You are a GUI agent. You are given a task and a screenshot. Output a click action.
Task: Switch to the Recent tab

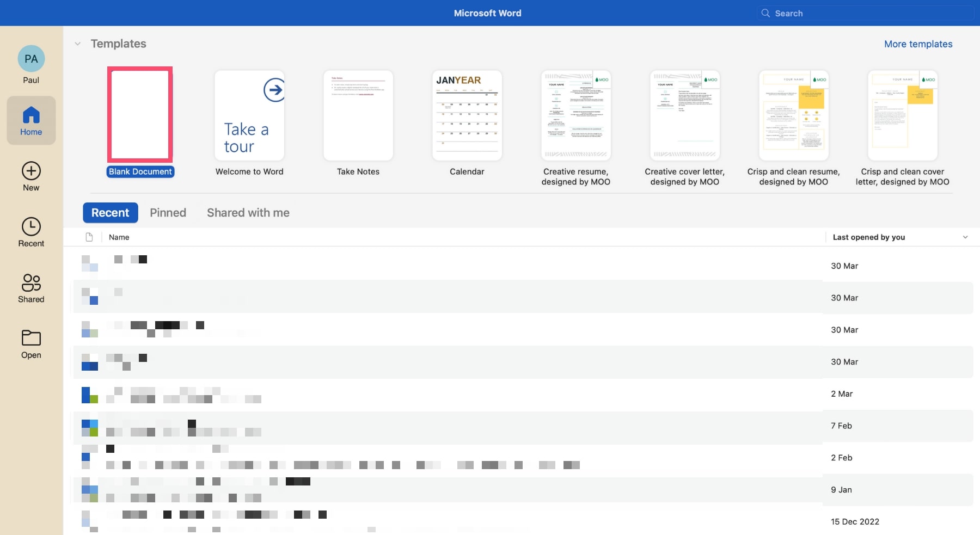[110, 213]
